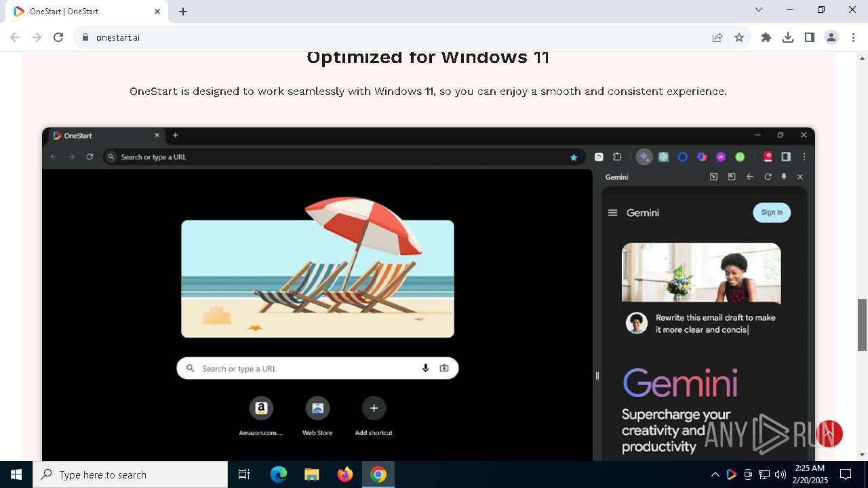Click the red PDF icon in preview toolbar
This screenshot has width=868, height=488.
(x=768, y=157)
